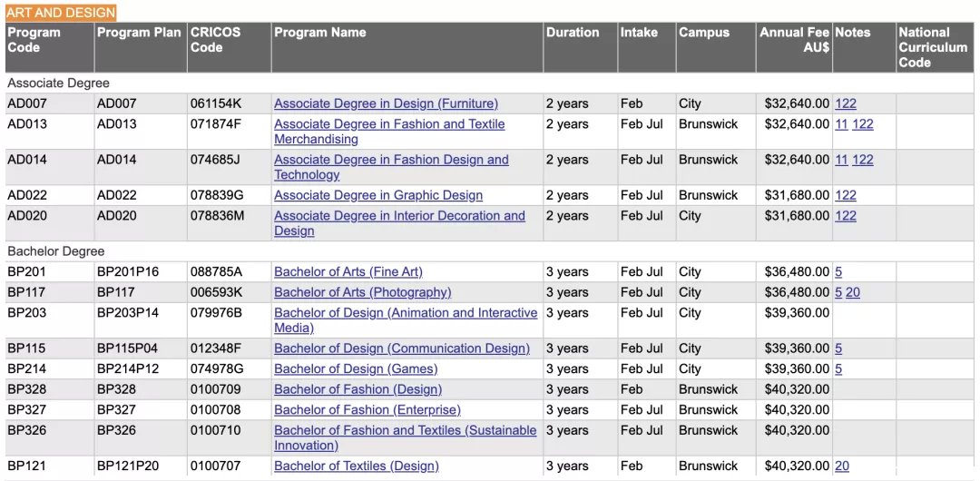Open Associate Degree in Interior Decoration and Design

[x=399, y=223]
